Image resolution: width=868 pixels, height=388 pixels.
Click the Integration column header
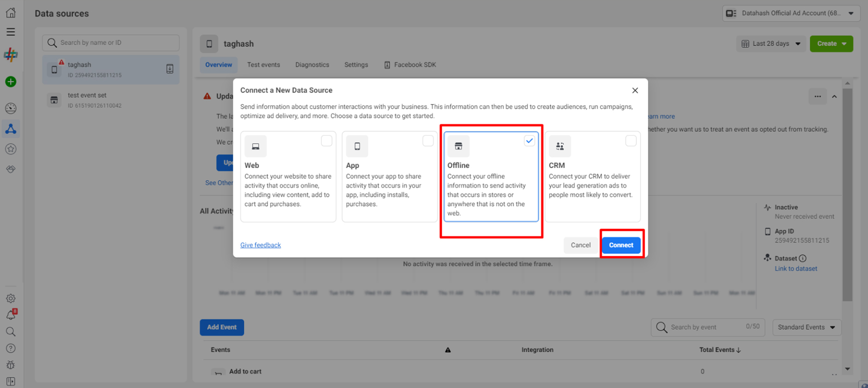tap(537, 350)
